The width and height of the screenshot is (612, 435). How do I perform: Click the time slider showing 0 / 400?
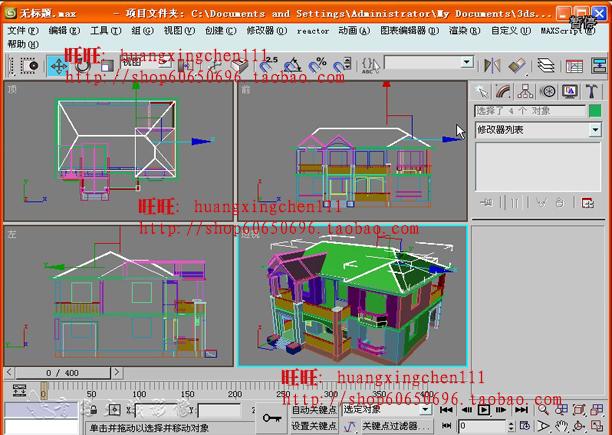click(62, 373)
